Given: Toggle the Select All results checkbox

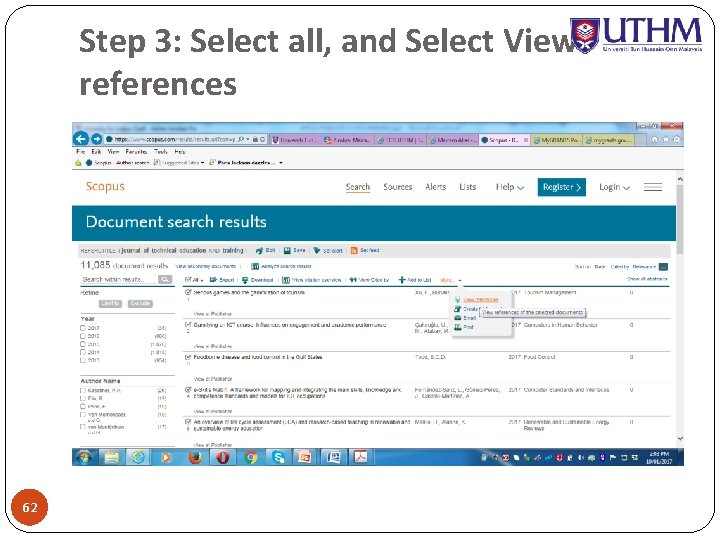Looking at the screenshot, I should click(188, 280).
